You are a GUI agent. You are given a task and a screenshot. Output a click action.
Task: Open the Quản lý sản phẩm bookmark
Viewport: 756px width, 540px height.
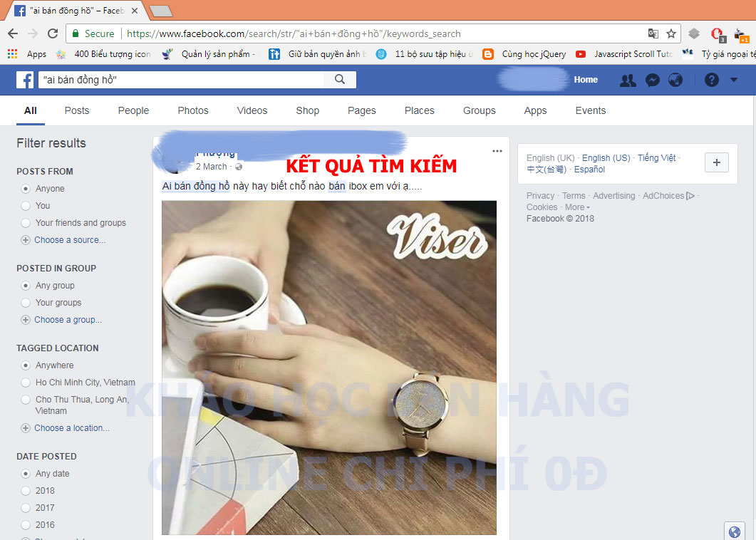[x=209, y=54]
